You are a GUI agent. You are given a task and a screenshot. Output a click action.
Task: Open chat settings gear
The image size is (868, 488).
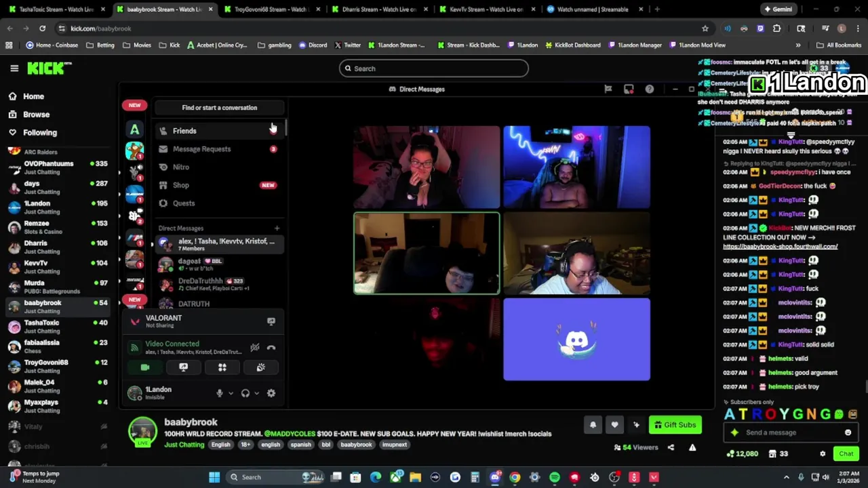(x=823, y=454)
